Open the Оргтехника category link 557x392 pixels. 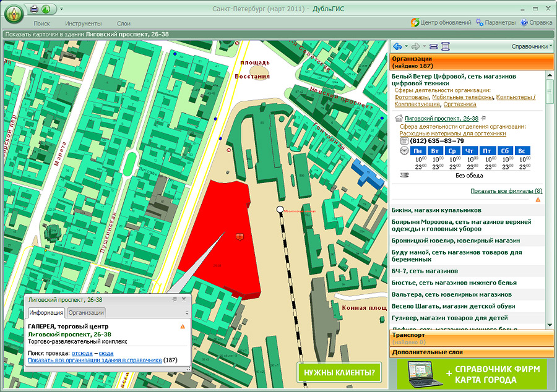[460, 104]
